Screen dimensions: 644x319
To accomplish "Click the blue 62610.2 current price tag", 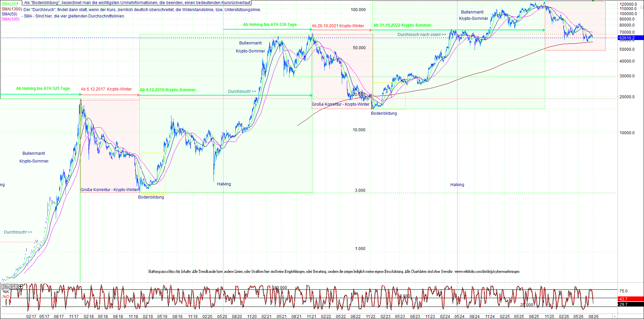I will [630, 38].
